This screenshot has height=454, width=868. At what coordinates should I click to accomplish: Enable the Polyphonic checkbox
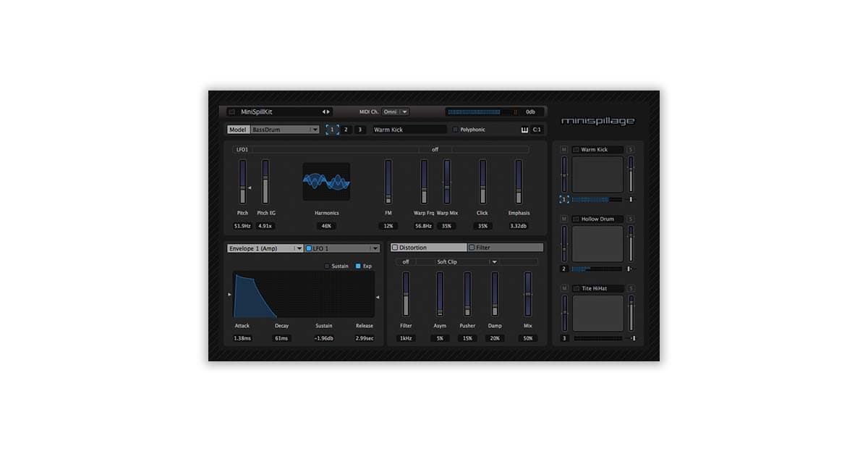455,128
